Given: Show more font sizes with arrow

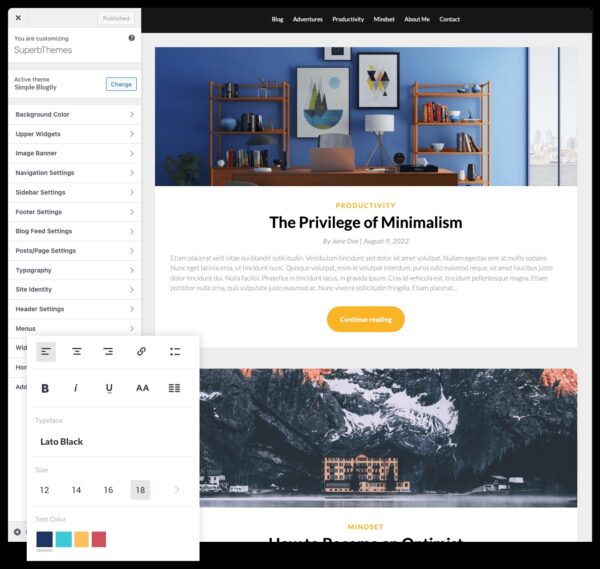Looking at the screenshot, I should point(177,490).
